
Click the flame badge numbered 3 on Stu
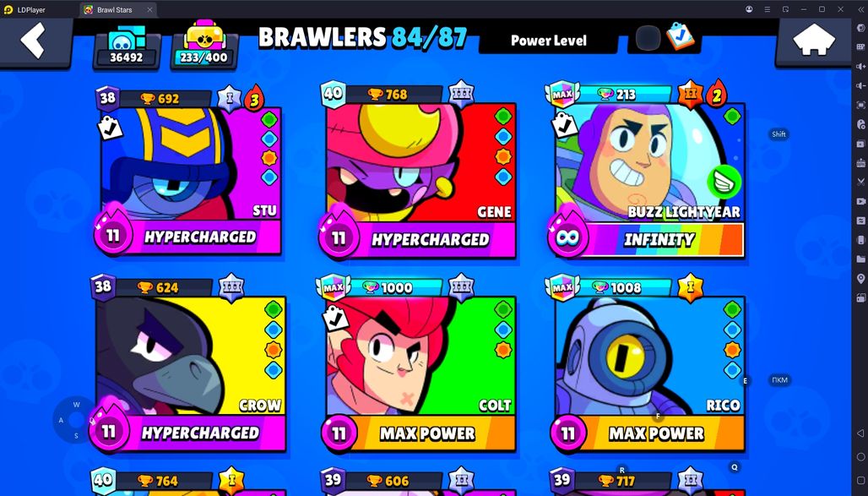(x=255, y=99)
